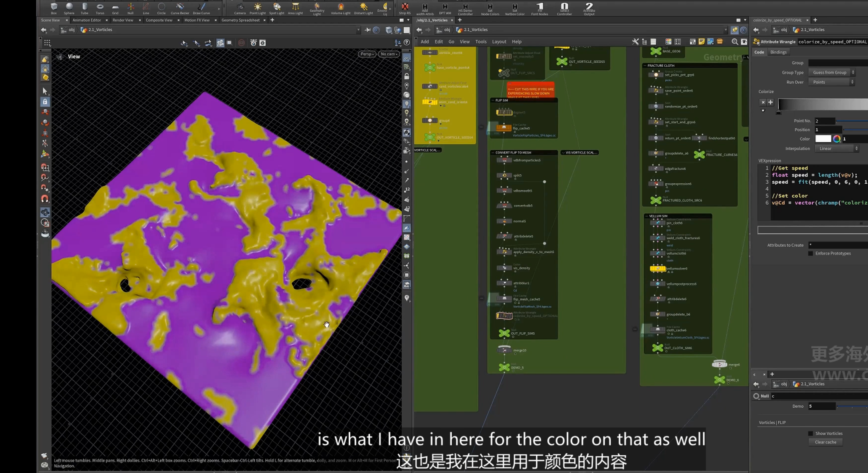This screenshot has width=868, height=473.
Task: Toggle pin on the Scene View pane
Action: tap(368, 30)
